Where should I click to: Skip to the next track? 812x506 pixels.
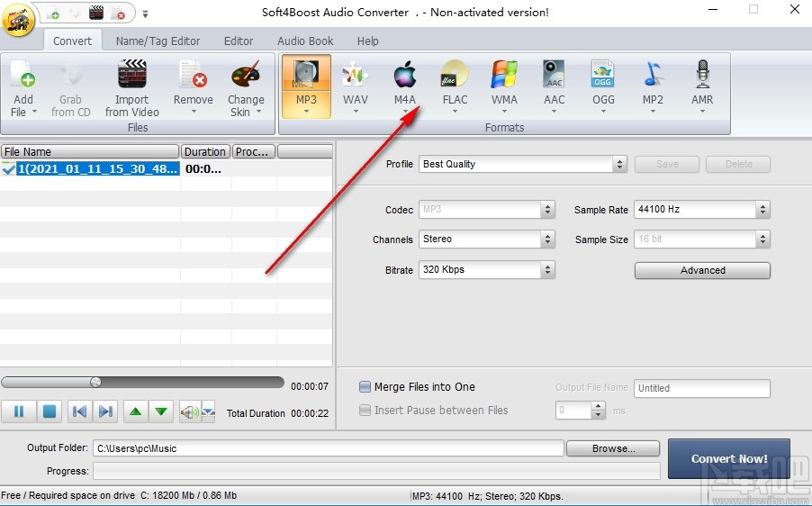coord(105,411)
